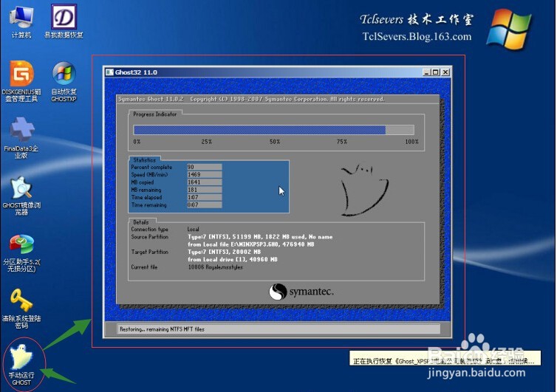The width and height of the screenshot is (557, 392).
Task: Open the 计算机 desktop icon
Action: (21, 21)
